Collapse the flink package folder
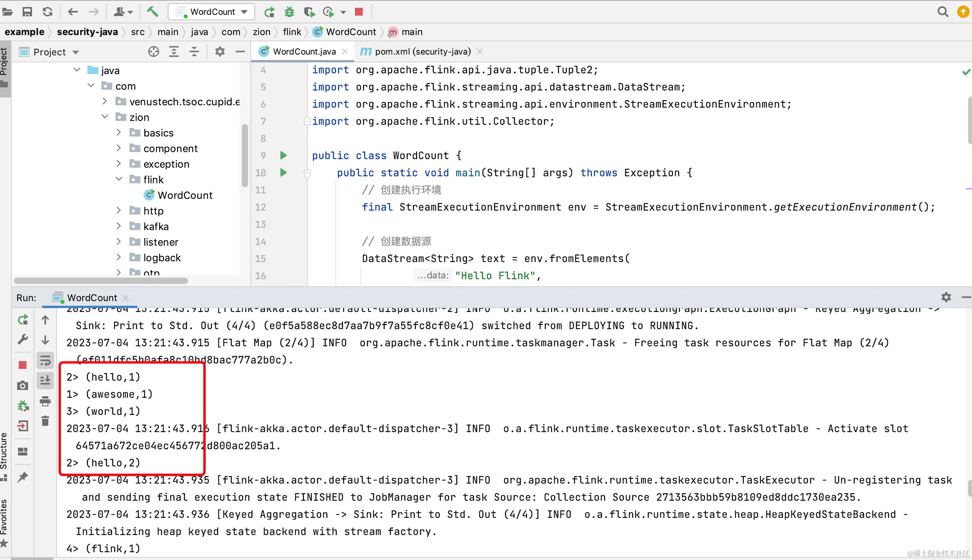 pos(119,179)
